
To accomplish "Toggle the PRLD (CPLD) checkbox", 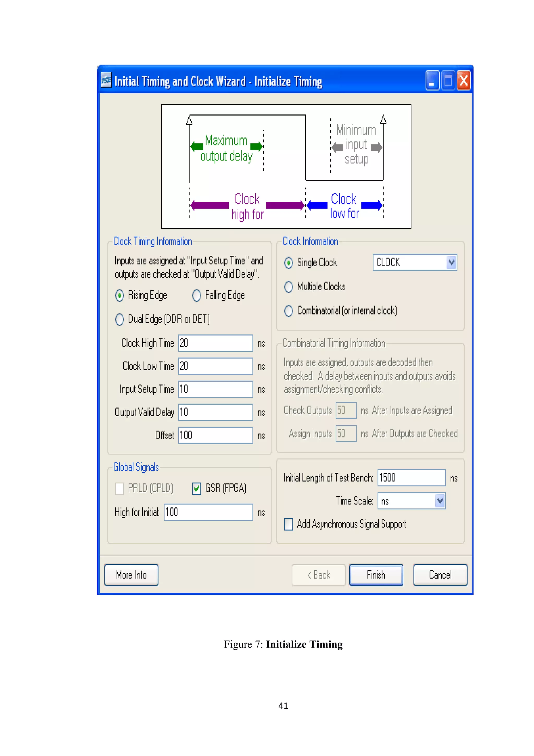I will pos(119,488).
